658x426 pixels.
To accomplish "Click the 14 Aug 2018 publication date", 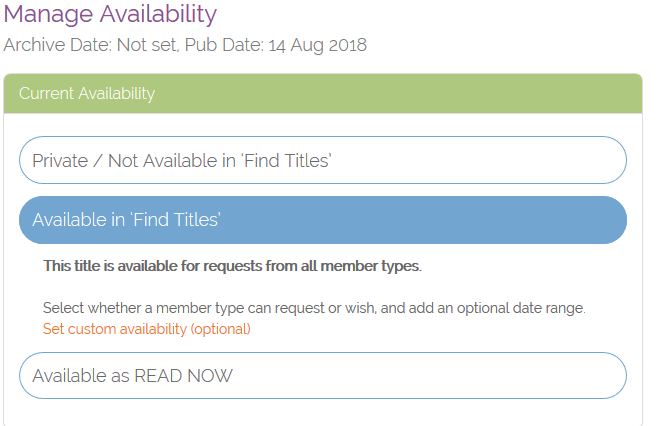I will coord(318,46).
